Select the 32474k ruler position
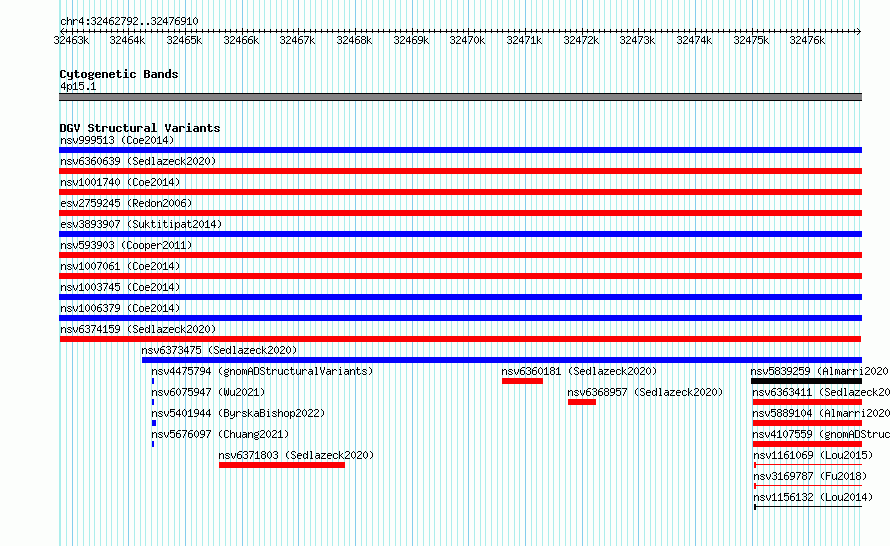The height and width of the screenshot is (546, 890). (694, 40)
